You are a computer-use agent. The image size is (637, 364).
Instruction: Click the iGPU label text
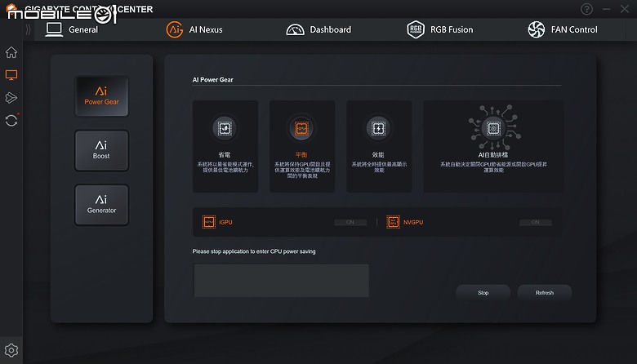(x=225, y=222)
